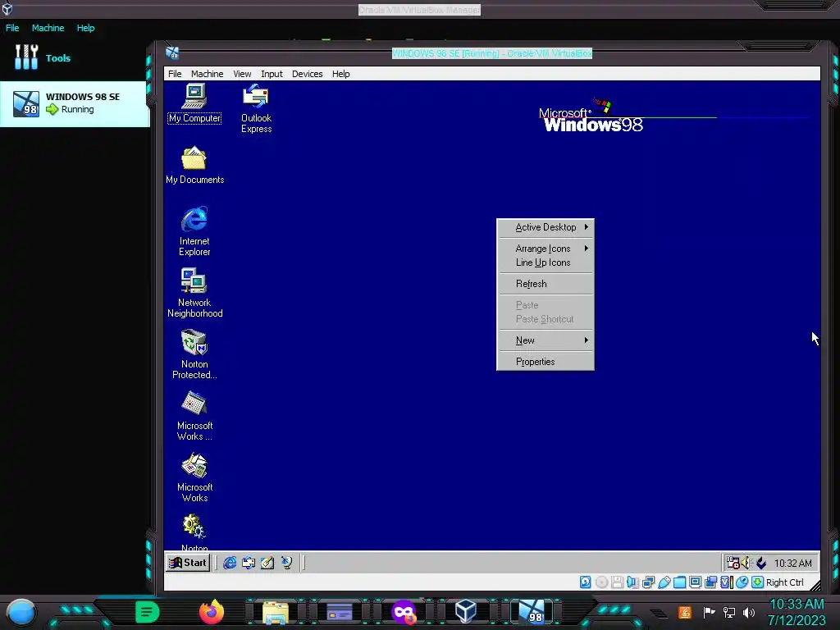Open the VM window Input menu

click(x=272, y=74)
